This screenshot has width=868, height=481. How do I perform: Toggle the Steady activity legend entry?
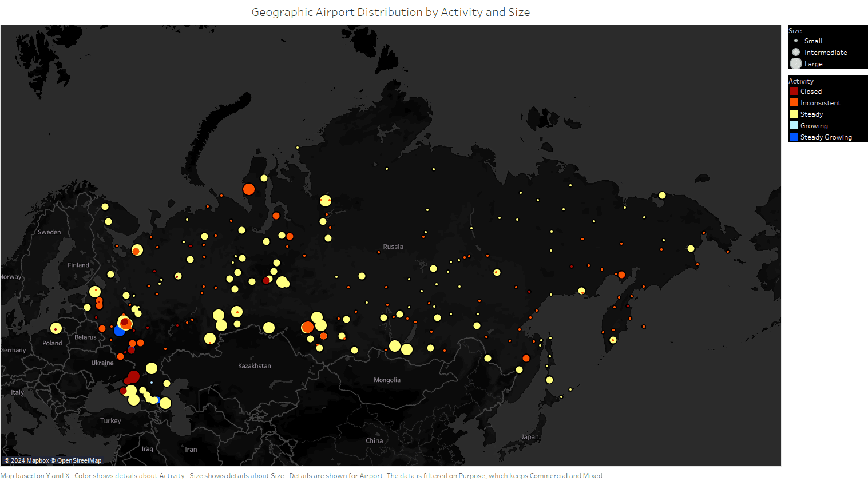(x=810, y=114)
